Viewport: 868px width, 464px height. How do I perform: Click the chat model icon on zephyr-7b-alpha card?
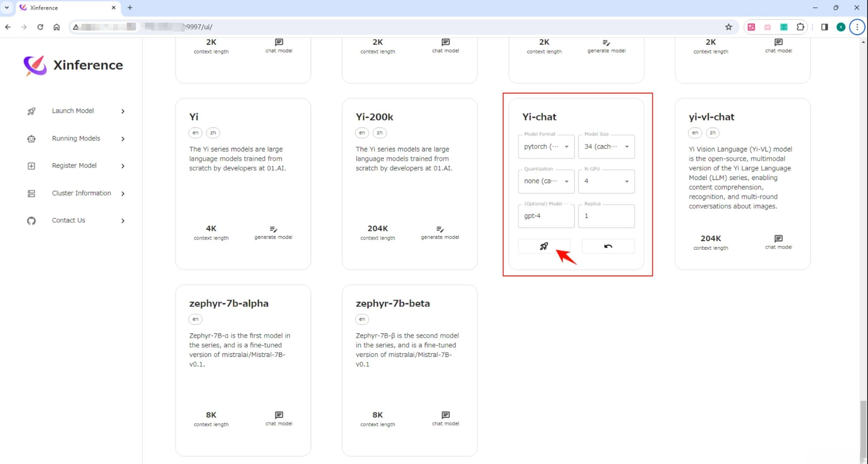pos(279,415)
